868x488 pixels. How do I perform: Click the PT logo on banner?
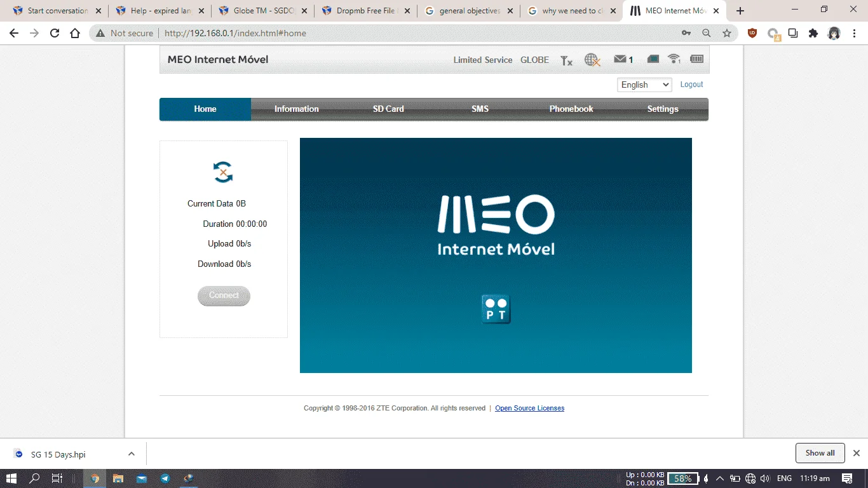496,309
